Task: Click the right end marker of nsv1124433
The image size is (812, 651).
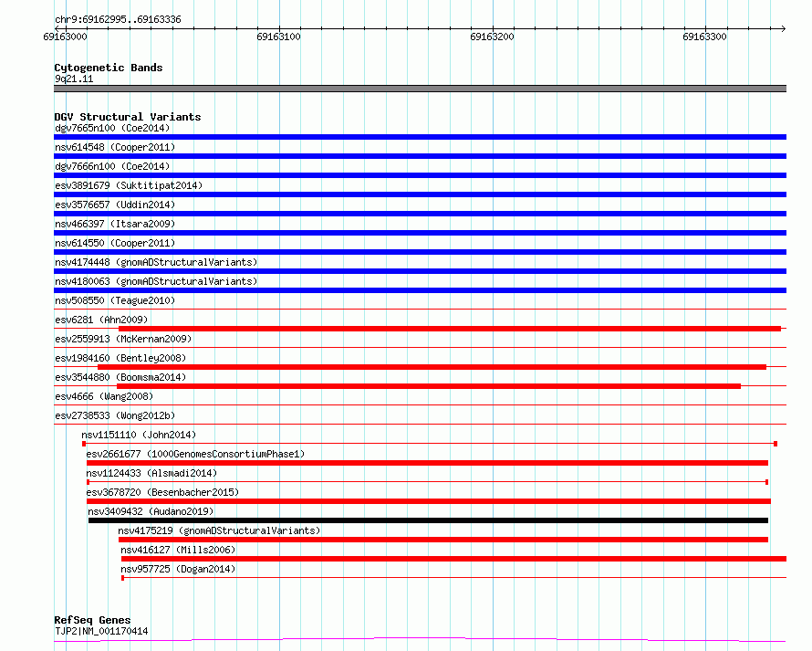Action: [x=766, y=482]
